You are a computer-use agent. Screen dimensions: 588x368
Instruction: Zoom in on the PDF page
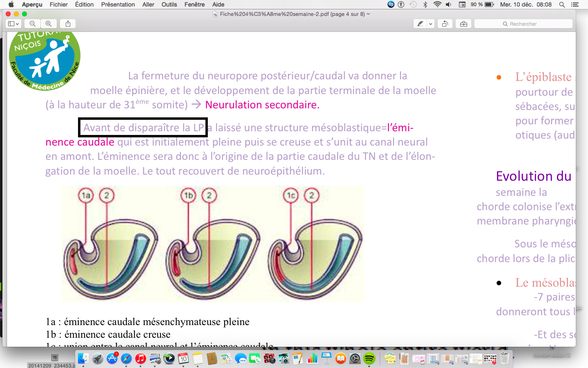(x=49, y=24)
